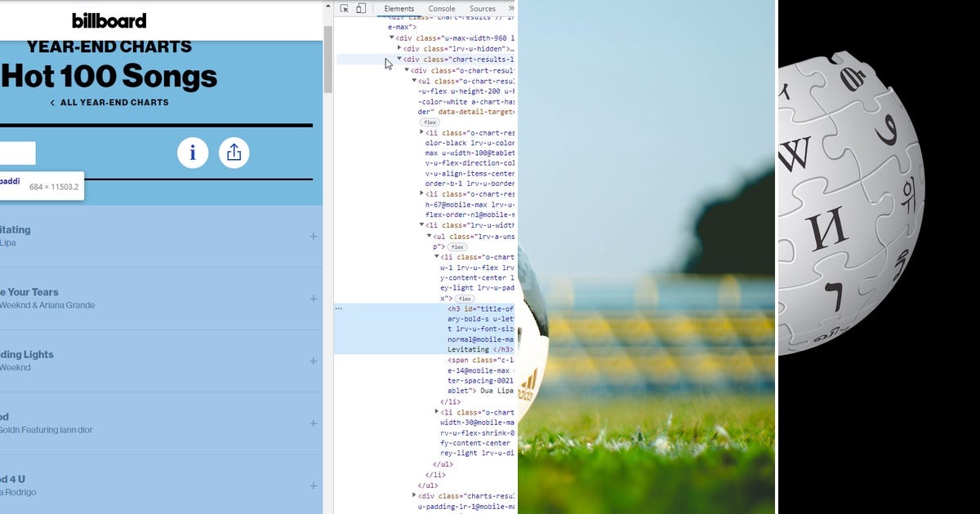Click the white search input field

(16, 153)
